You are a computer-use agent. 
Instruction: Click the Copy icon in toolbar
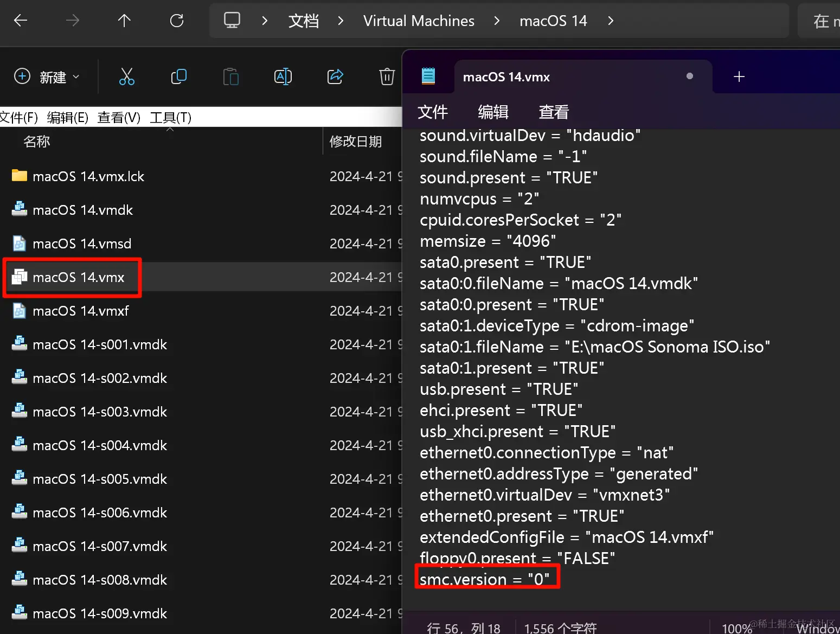(178, 77)
